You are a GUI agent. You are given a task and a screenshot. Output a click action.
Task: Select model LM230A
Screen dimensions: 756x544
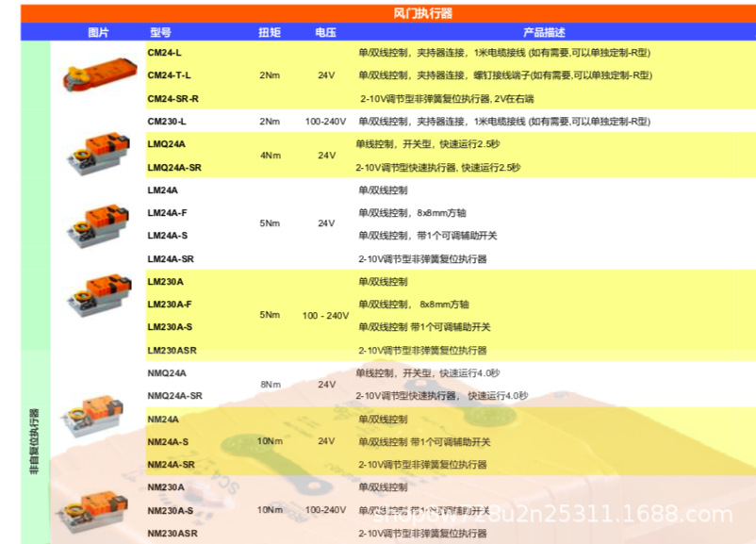click(x=165, y=282)
